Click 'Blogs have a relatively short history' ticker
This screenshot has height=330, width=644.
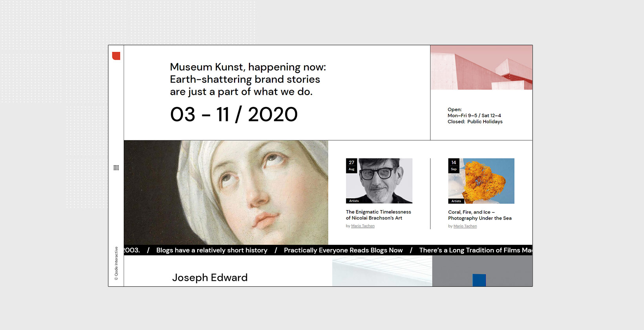click(x=212, y=250)
